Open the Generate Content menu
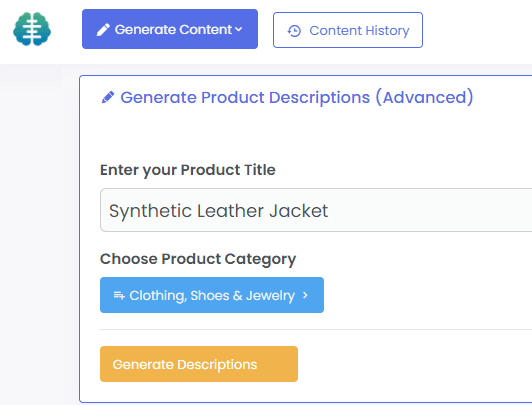Viewport: 532px width, 405px height. pyautogui.click(x=170, y=29)
